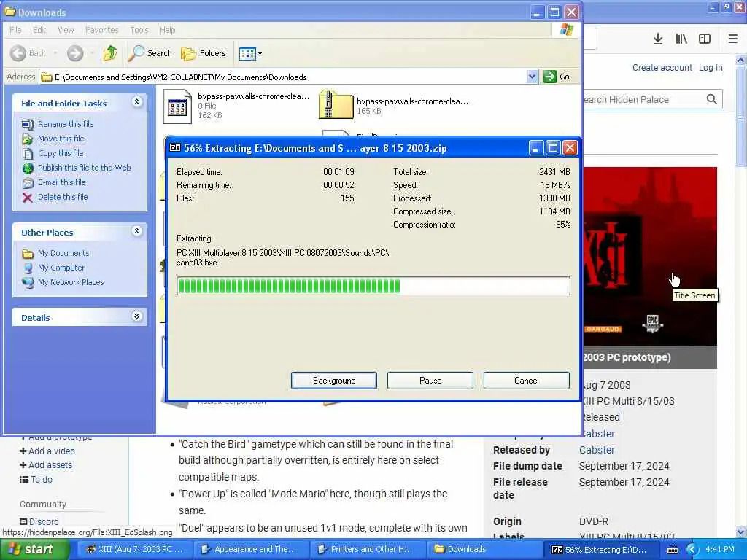Click the Windows flag logo in Explorer
747x560 pixels.
(566, 29)
